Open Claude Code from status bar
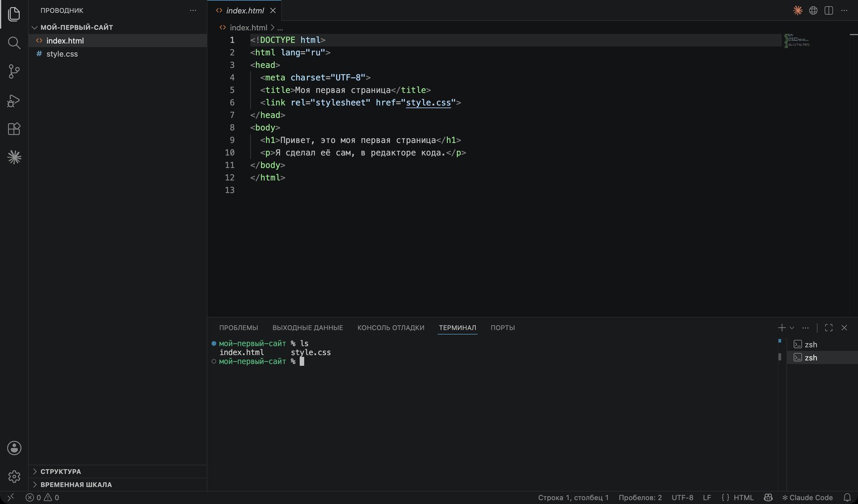Viewport: 858px width, 504px height. click(x=807, y=498)
